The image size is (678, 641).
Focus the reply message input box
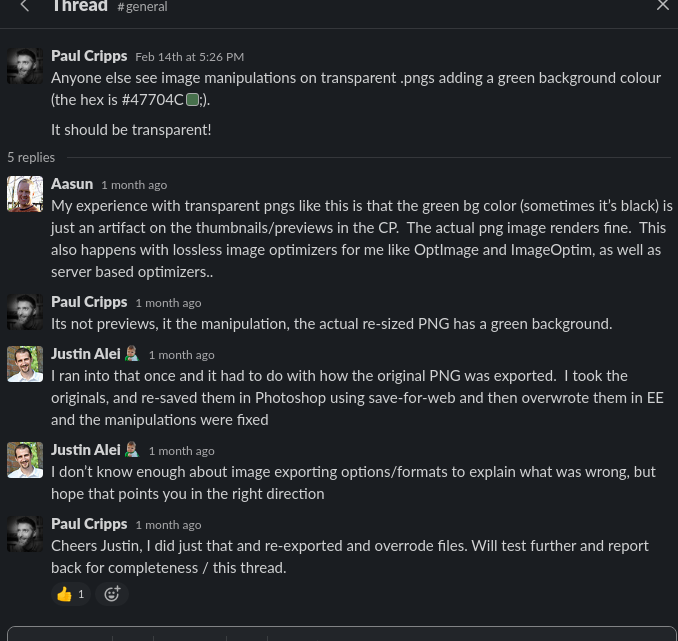340,633
